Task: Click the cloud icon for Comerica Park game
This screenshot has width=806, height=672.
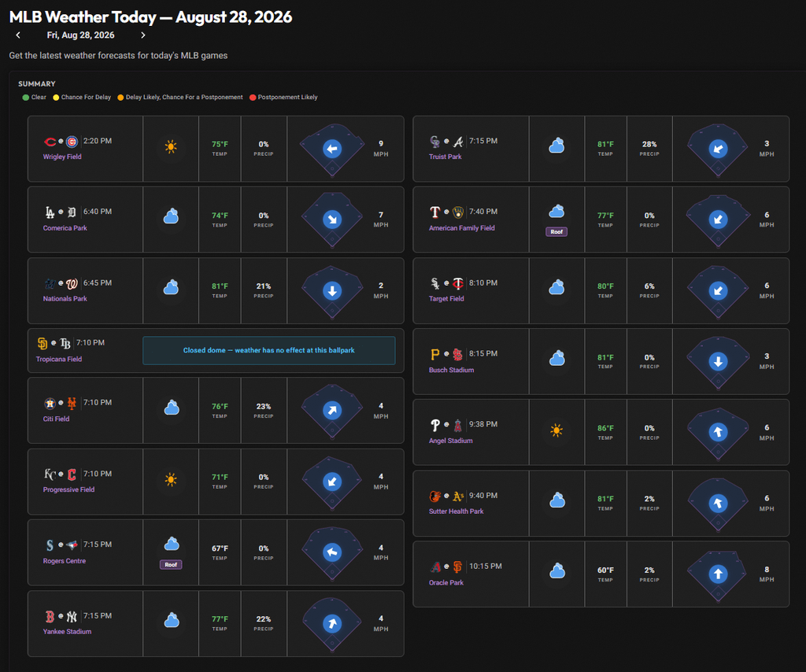Action: click(171, 216)
